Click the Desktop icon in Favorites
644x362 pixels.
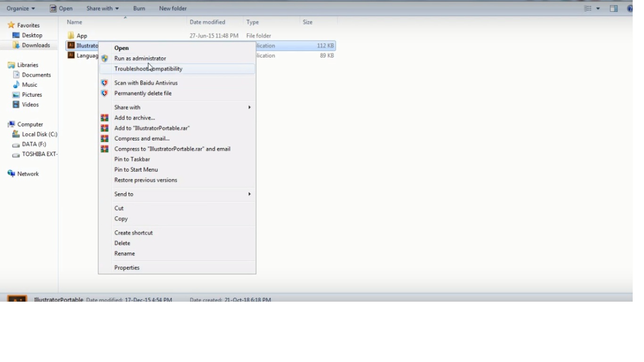pos(16,35)
